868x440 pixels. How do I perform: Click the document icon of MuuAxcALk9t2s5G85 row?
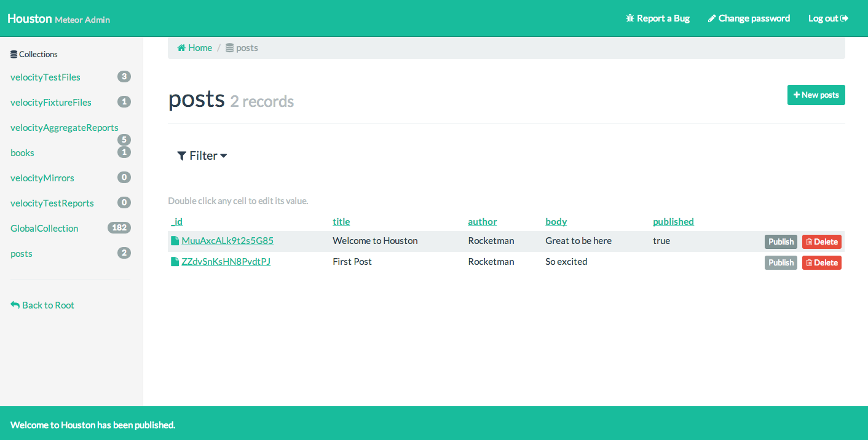(x=175, y=241)
